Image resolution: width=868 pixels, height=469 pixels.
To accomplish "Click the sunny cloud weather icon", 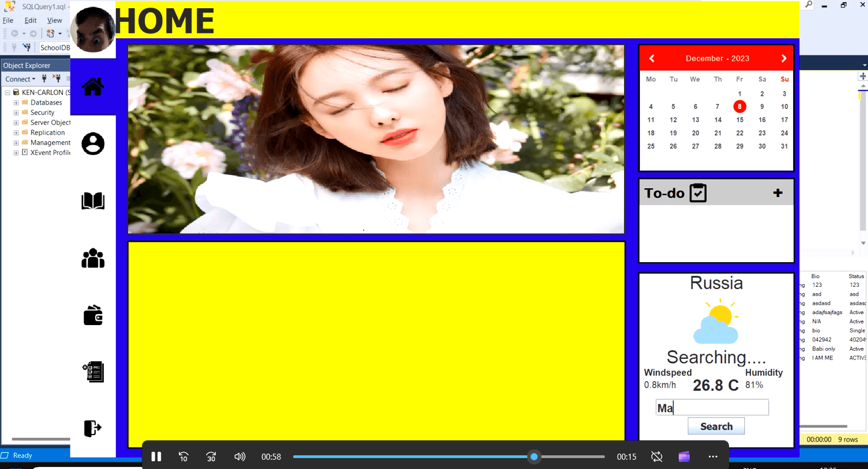I will click(x=716, y=321).
